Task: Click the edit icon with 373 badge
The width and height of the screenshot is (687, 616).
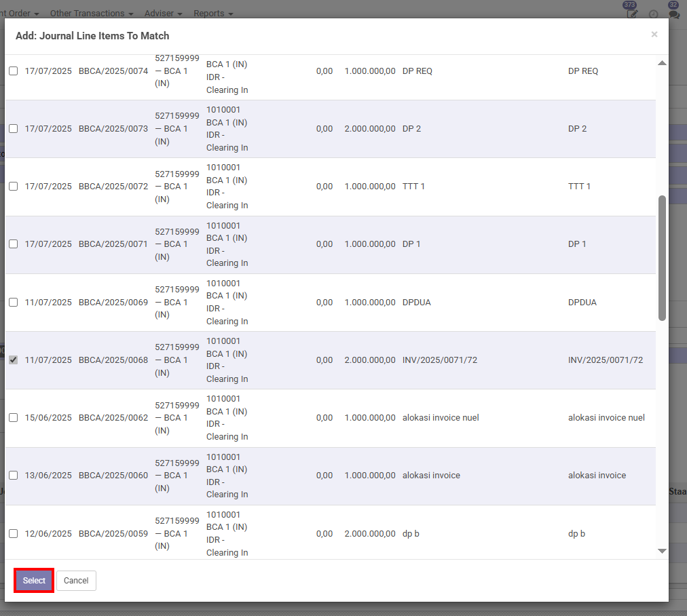Action: coord(631,13)
